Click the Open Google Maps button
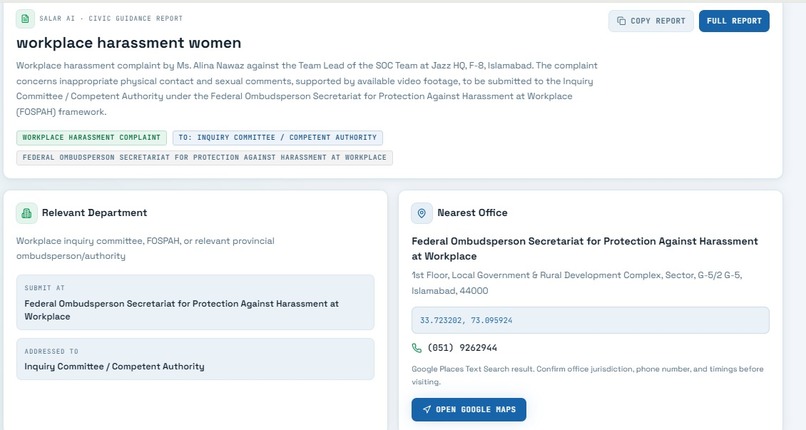806x430 pixels. (469, 409)
